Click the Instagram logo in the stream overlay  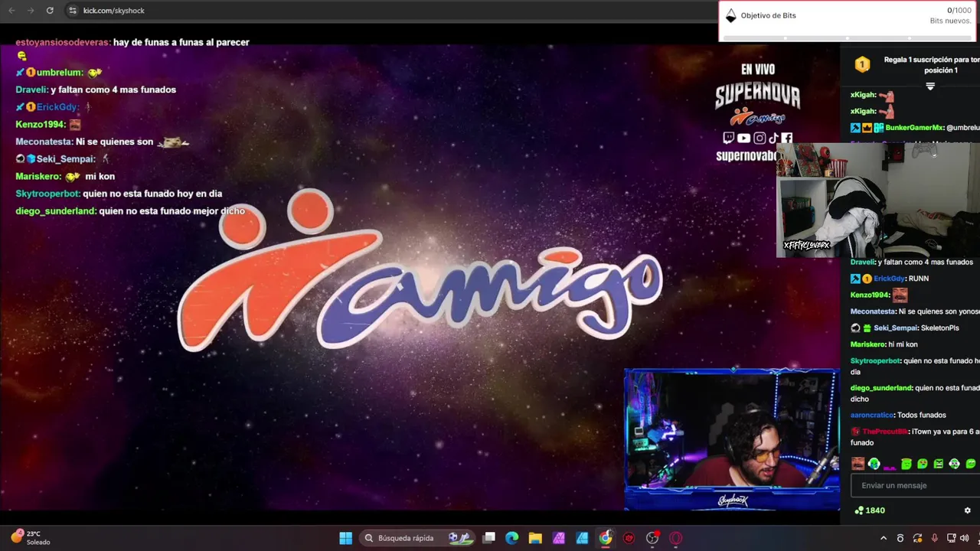pos(759,138)
